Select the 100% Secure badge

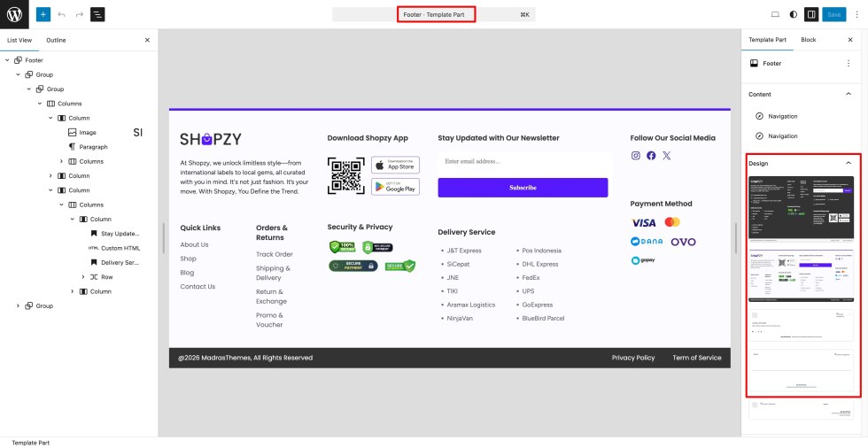342,247
